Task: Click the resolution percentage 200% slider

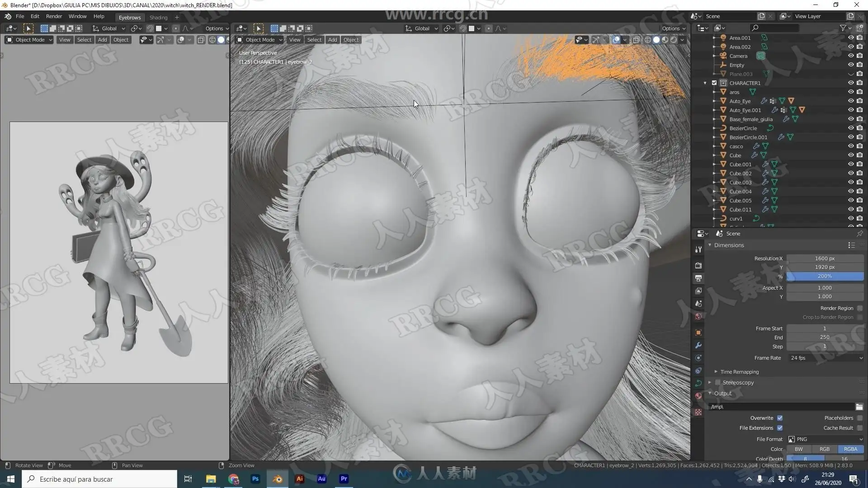Action: pos(825,276)
